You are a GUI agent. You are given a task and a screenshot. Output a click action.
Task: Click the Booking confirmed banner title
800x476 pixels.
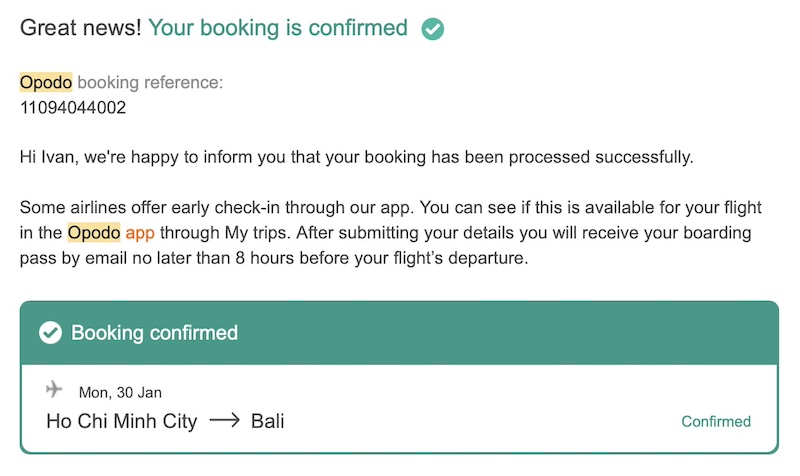tap(154, 332)
